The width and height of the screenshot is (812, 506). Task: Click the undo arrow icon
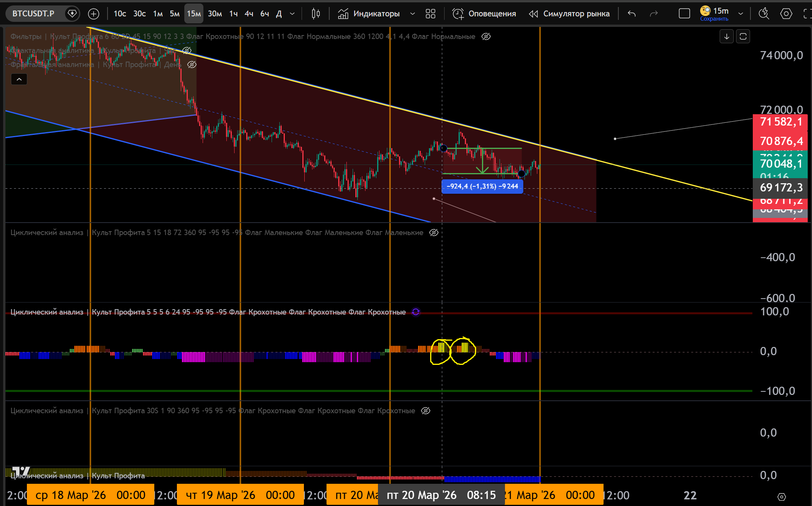tap(632, 14)
